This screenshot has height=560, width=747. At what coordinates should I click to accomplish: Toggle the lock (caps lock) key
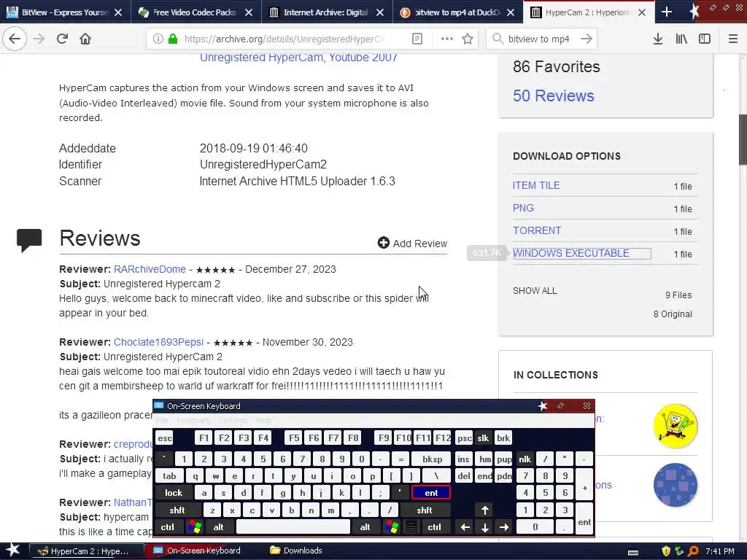click(x=174, y=493)
